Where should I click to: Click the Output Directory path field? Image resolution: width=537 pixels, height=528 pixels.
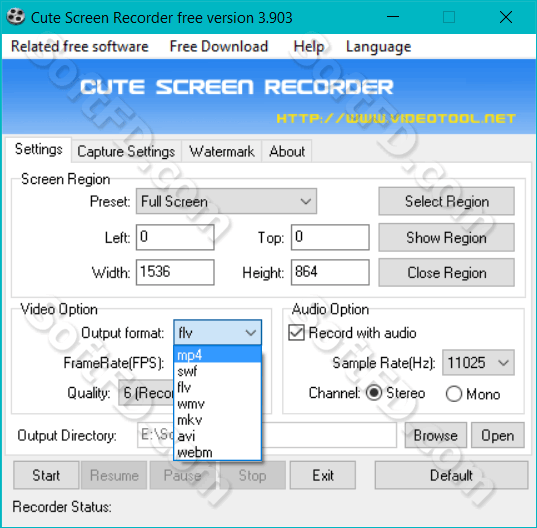(267, 435)
